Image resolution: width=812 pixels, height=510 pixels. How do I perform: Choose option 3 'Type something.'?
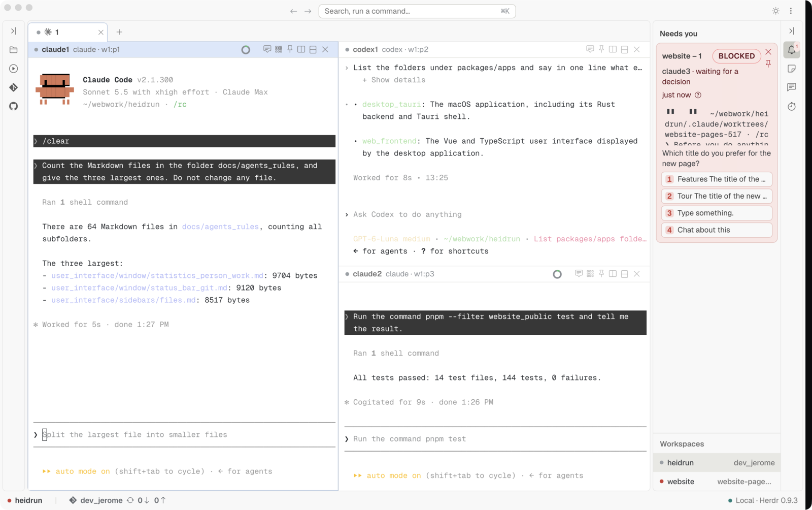717,213
